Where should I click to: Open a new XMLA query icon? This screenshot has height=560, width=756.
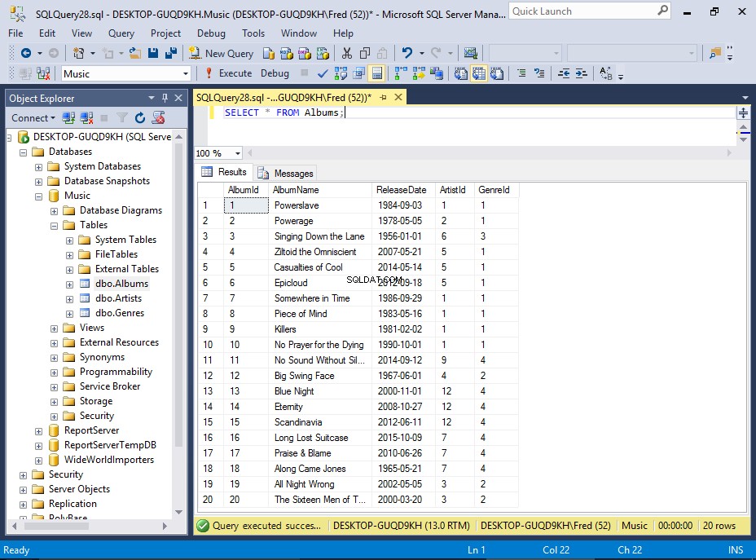[323, 53]
